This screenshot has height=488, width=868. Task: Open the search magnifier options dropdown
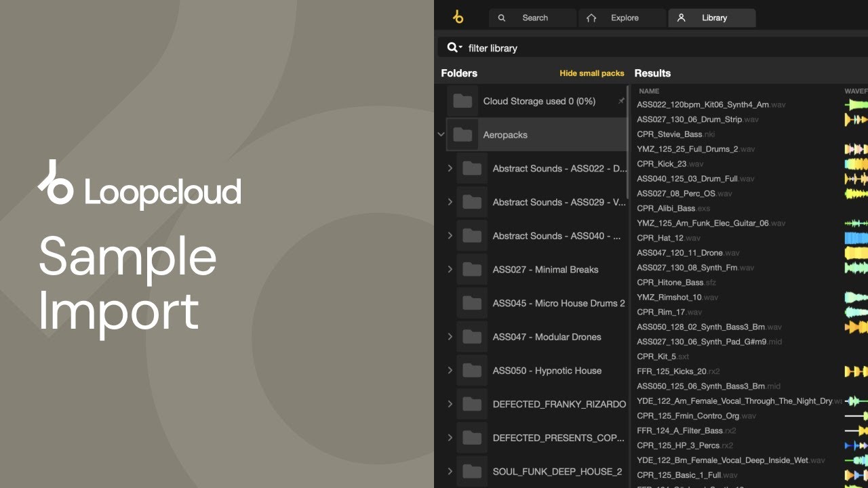[454, 47]
